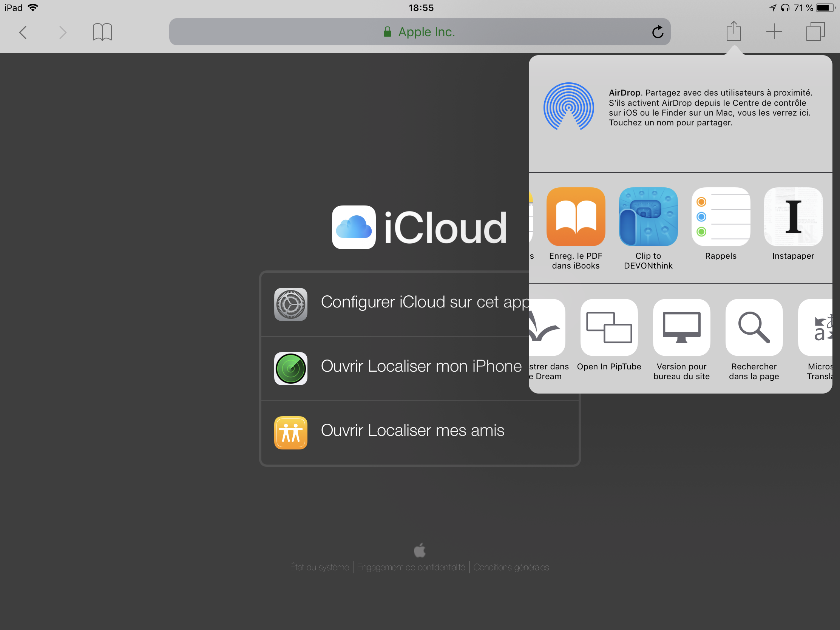The width and height of the screenshot is (840, 630).
Task: Go back to the previous page
Action: click(x=23, y=32)
